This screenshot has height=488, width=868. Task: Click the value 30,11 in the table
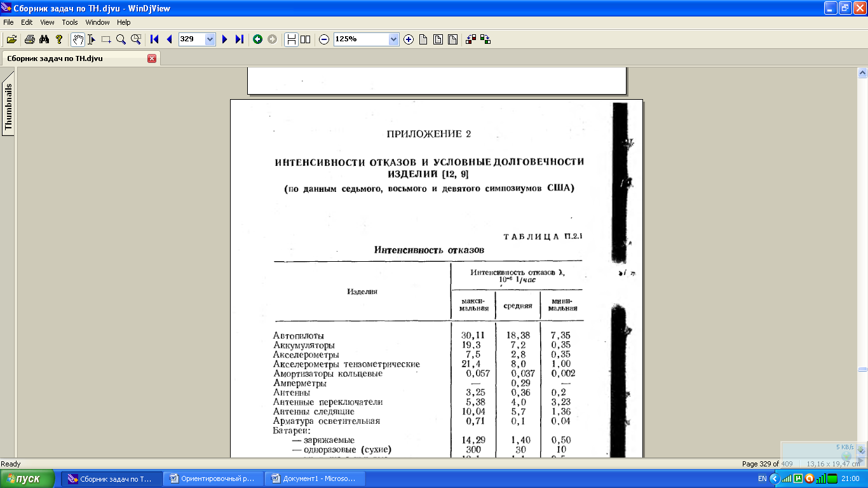click(x=473, y=335)
